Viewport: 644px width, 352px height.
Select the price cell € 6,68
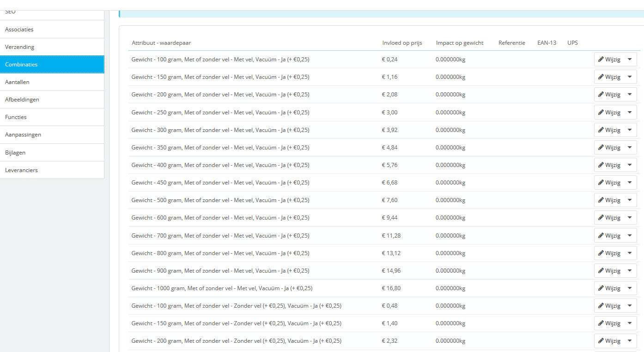tap(389, 182)
